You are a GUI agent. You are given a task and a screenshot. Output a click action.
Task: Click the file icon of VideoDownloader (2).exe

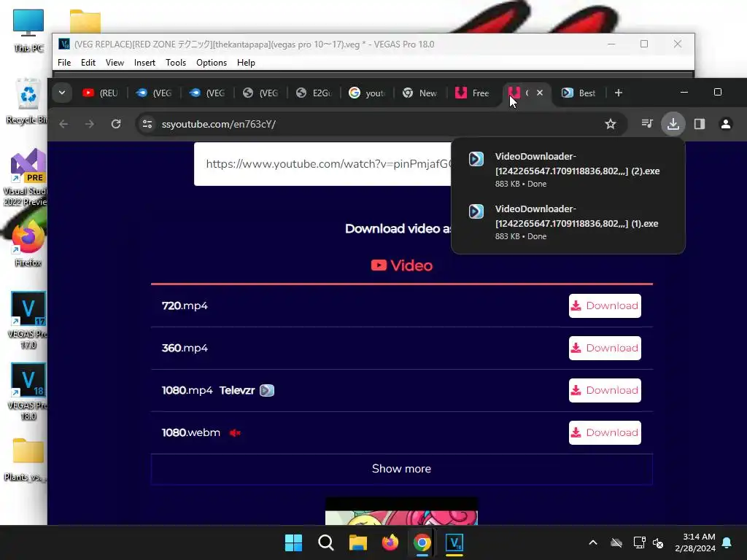pyautogui.click(x=476, y=159)
